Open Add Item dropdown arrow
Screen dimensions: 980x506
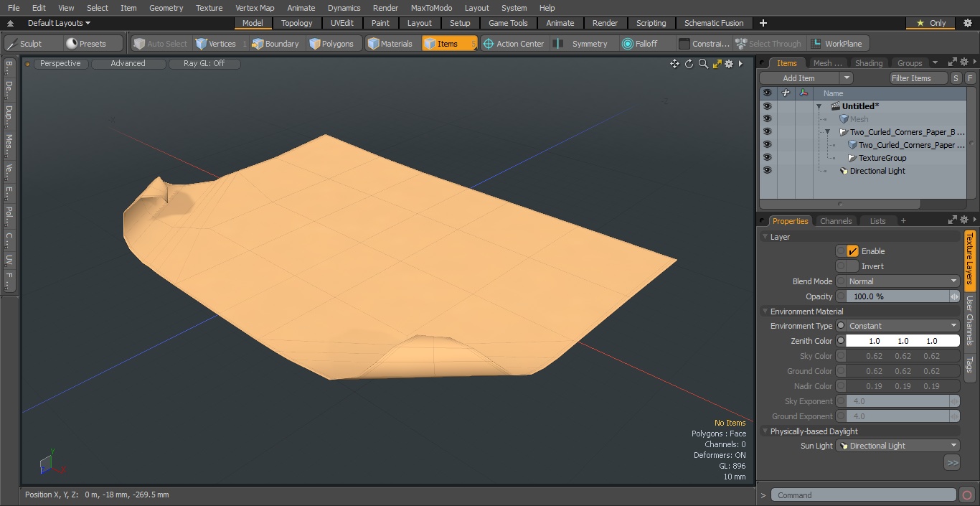tap(847, 78)
